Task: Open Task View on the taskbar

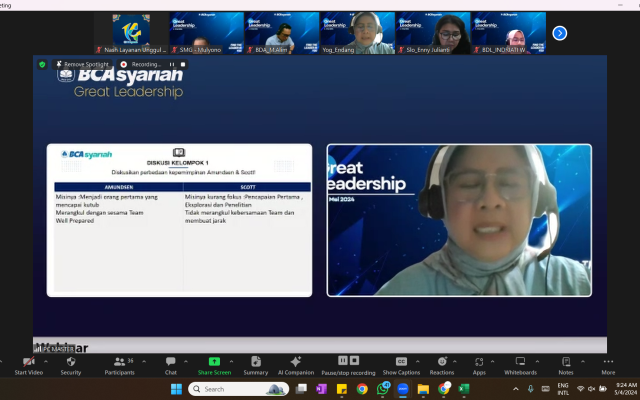Action: coord(301,389)
